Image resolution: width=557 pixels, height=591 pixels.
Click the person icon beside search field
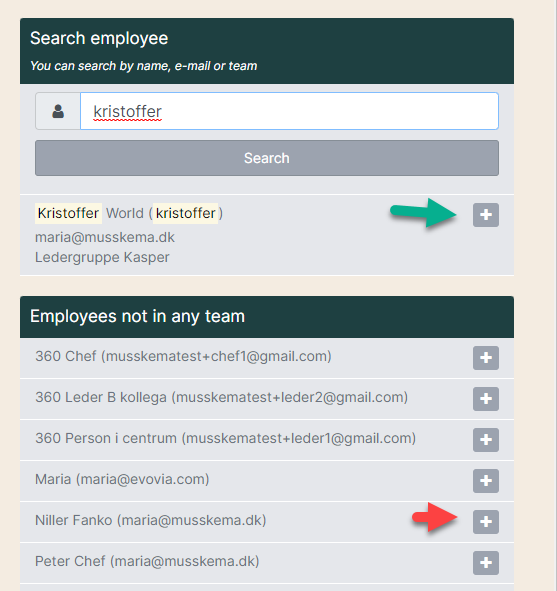pos(58,111)
